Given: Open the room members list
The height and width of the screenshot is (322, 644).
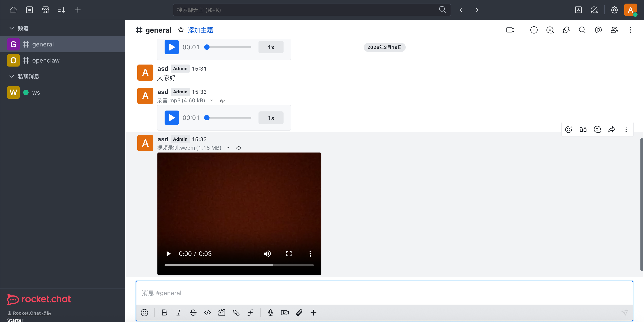Looking at the screenshot, I should 614,30.
